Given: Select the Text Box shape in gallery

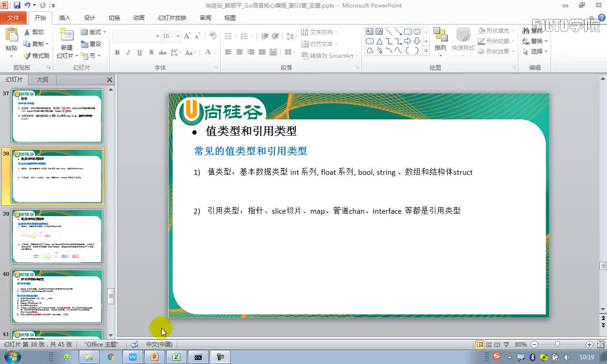Looking at the screenshot, I should click(370, 32).
